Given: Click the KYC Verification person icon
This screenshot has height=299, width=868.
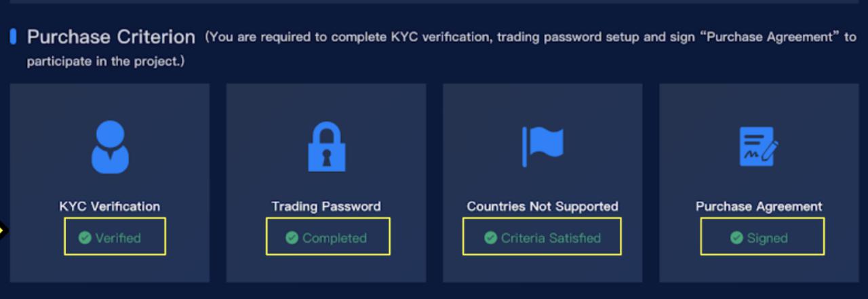Looking at the screenshot, I should [110, 146].
